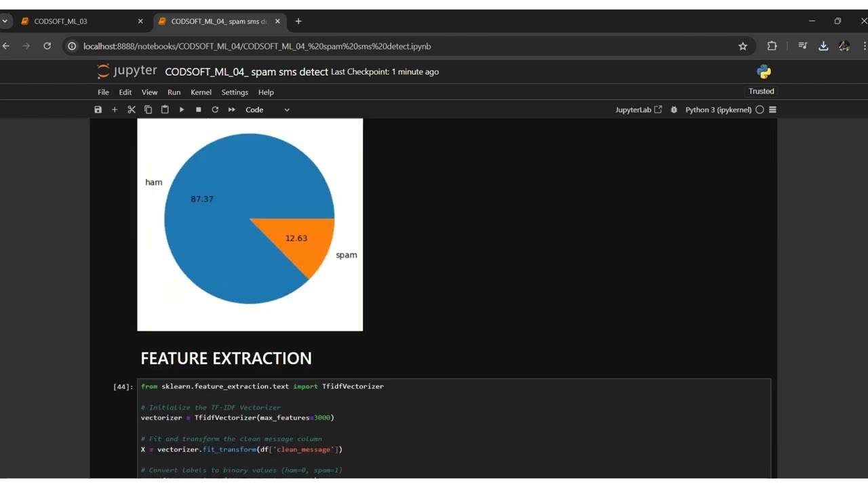Insert a cell below with the plus icon
The image size is (868, 488).
pos(115,110)
